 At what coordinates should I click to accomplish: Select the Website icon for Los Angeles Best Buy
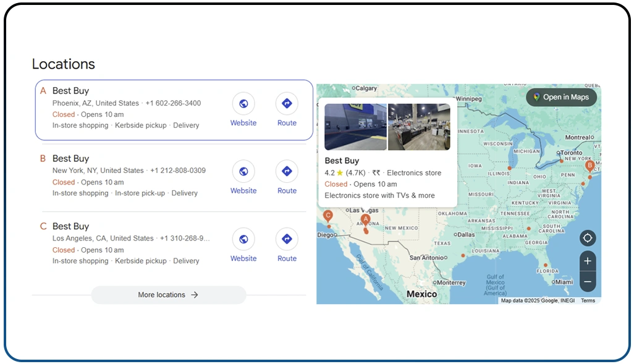243,239
